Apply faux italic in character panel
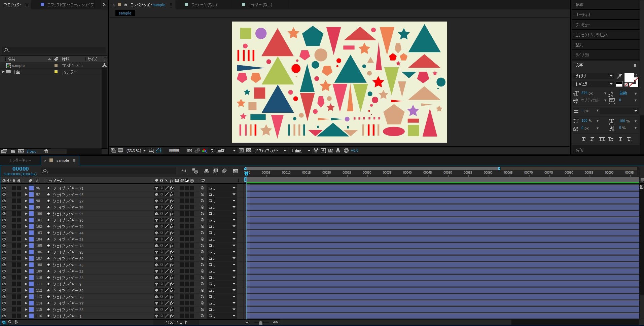The image size is (644, 326). [592, 139]
